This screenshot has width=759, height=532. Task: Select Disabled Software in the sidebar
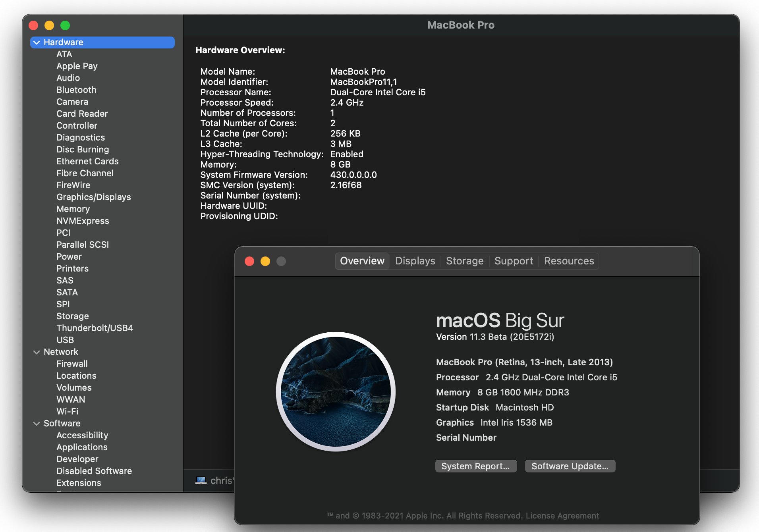(94, 471)
